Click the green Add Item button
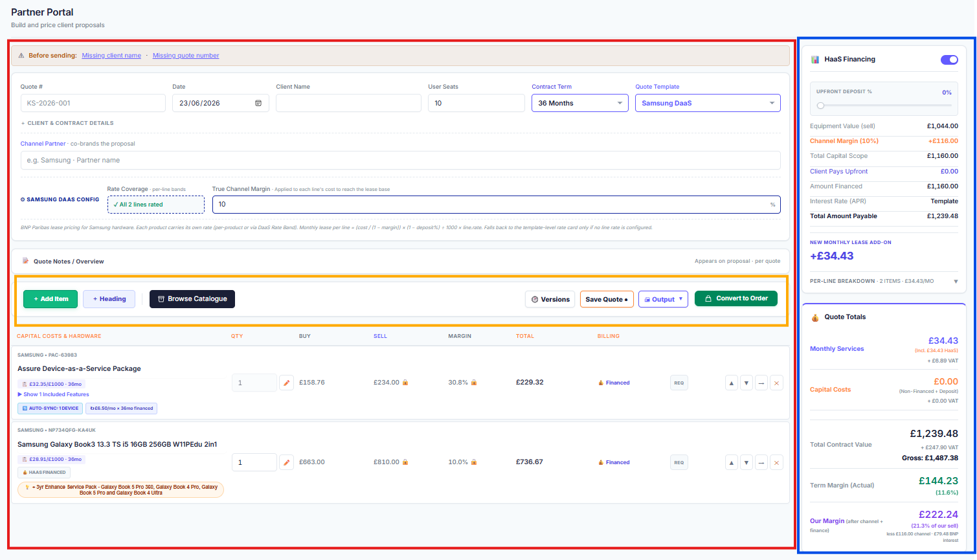The height and width of the screenshot is (560, 977). pos(51,299)
